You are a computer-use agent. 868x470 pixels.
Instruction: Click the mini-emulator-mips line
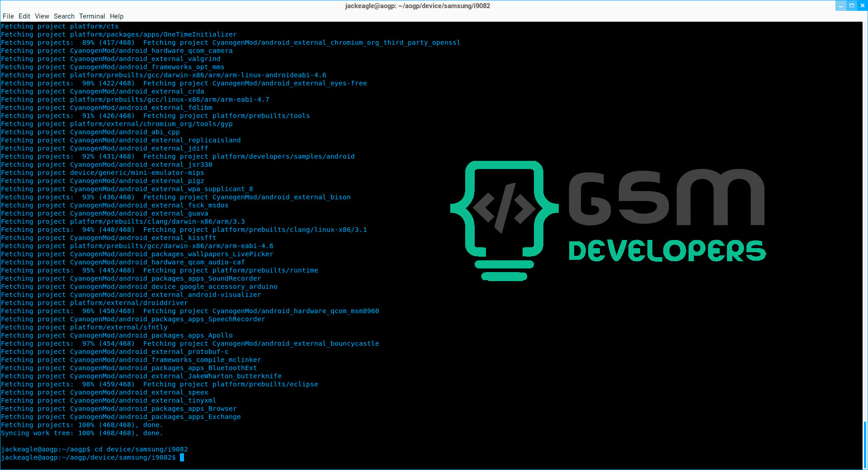[103, 173]
